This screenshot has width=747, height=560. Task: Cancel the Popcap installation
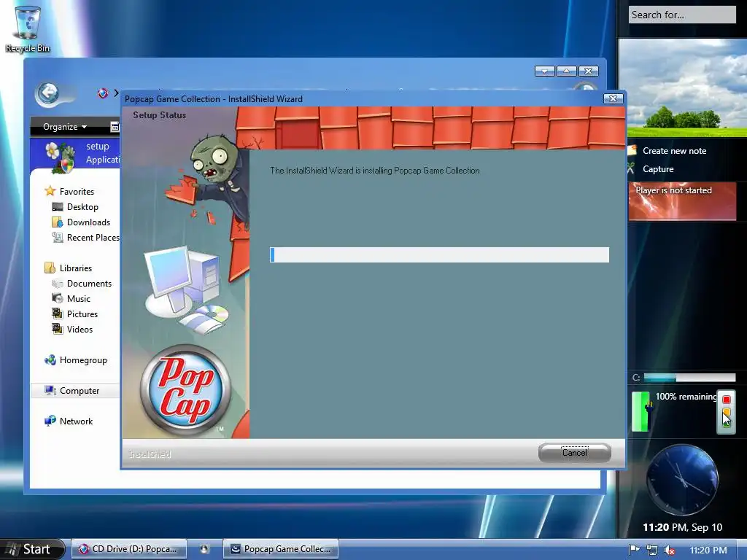(x=575, y=452)
